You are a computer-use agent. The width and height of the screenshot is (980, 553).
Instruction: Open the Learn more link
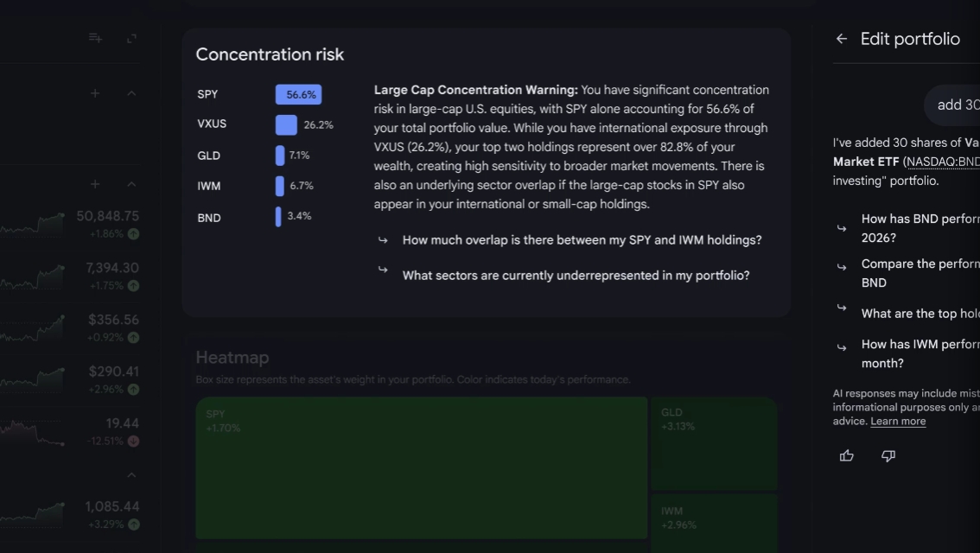898,421
